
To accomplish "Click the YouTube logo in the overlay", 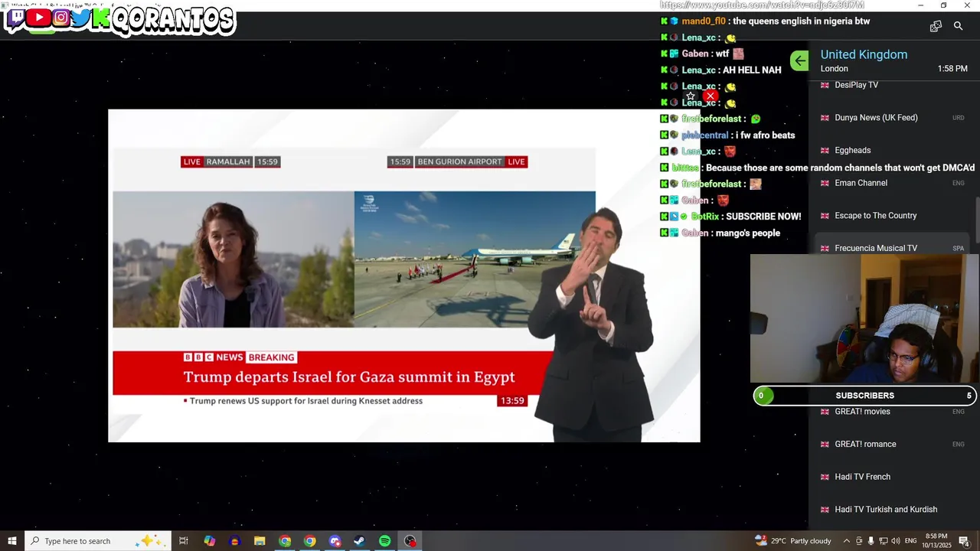I will [38, 17].
